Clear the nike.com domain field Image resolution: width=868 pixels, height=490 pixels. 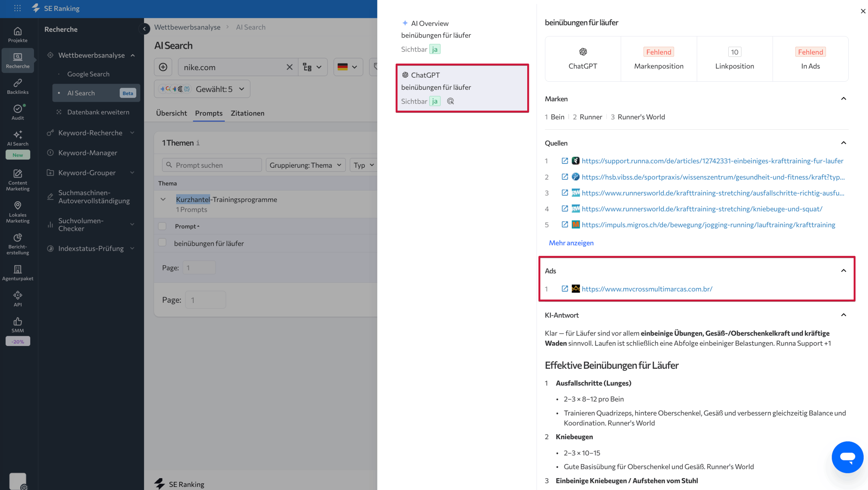tap(289, 67)
